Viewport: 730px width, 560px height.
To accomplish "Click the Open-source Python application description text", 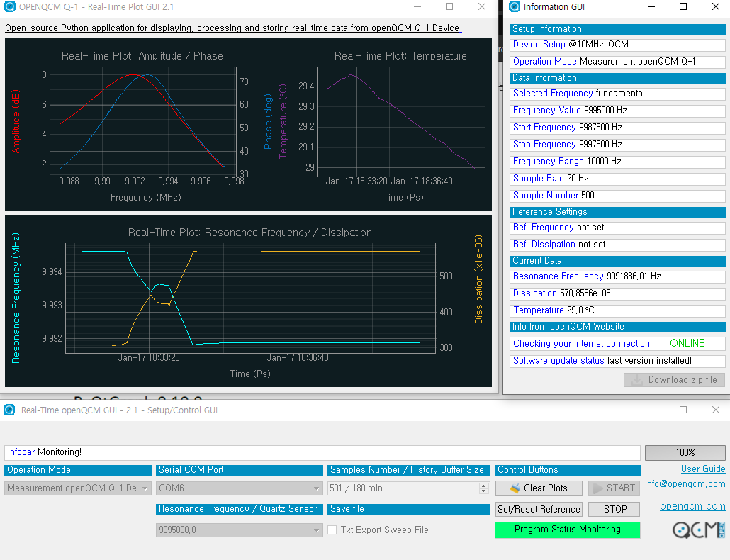I will pyautogui.click(x=232, y=28).
